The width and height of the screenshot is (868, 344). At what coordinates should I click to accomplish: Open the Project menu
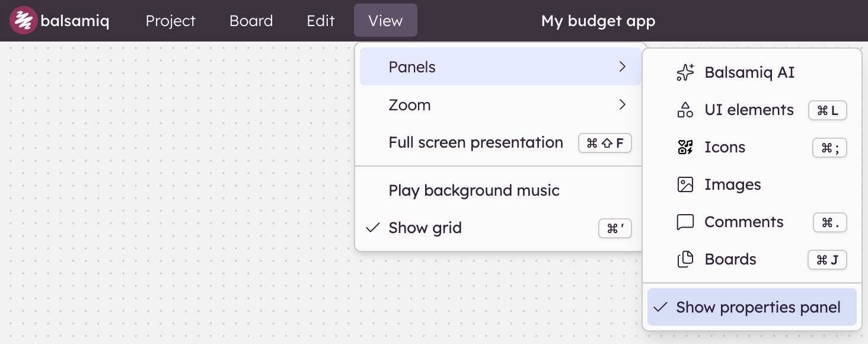coord(171,21)
